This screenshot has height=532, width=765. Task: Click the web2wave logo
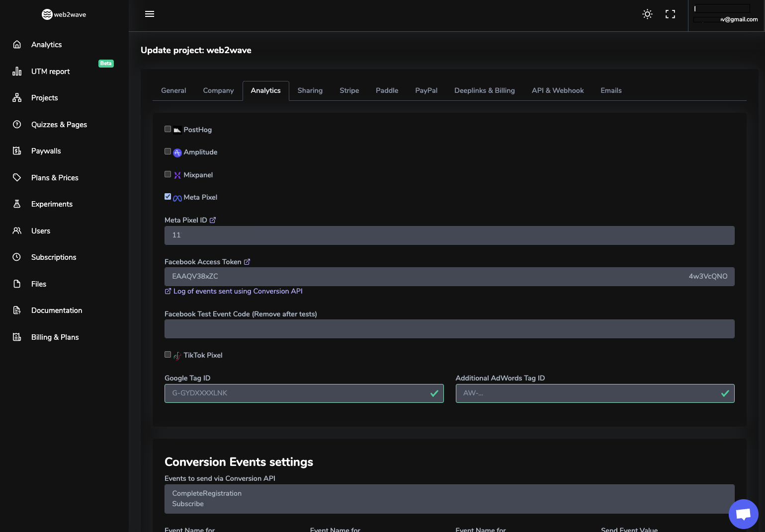point(64,14)
